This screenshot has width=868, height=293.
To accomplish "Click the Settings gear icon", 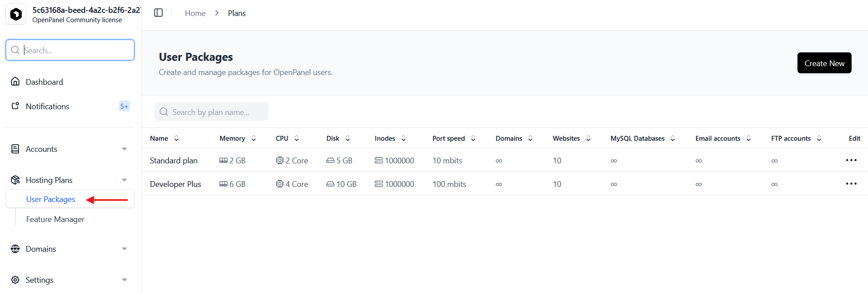I will pyautogui.click(x=16, y=280).
